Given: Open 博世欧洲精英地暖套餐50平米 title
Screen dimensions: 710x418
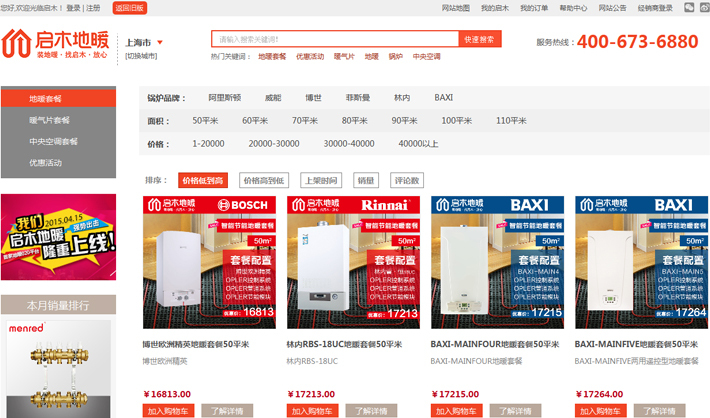Looking at the screenshot, I should (x=196, y=344).
